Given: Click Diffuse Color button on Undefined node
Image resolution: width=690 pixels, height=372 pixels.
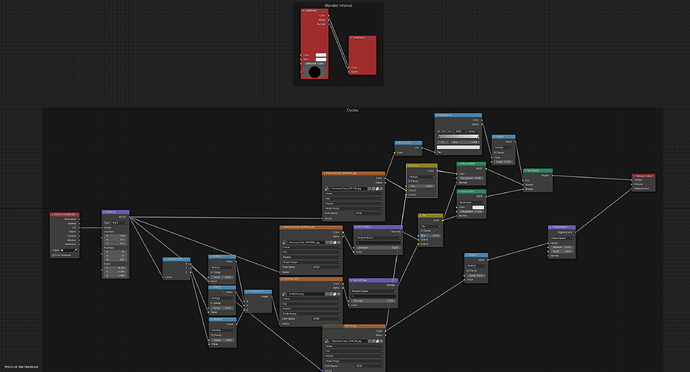Looking at the screenshot, I should (315, 63).
